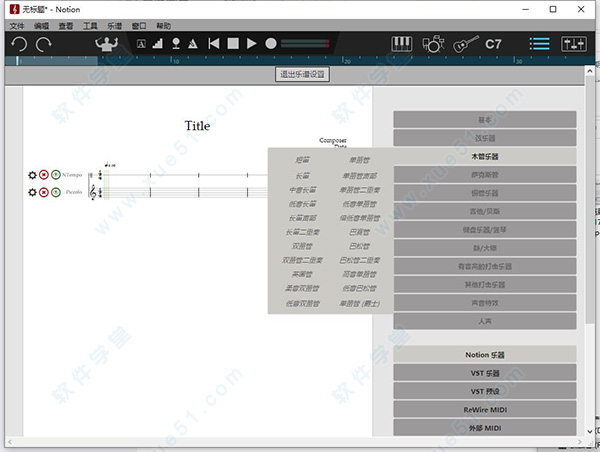Open the 文件 menu
The height and width of the screenshot is (452, 600).
(x=17, y=26)
